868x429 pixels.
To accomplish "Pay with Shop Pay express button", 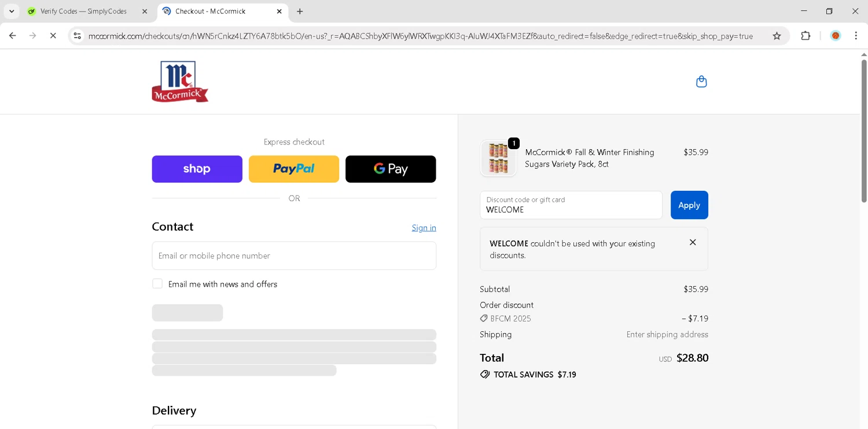I will point(197,169).
